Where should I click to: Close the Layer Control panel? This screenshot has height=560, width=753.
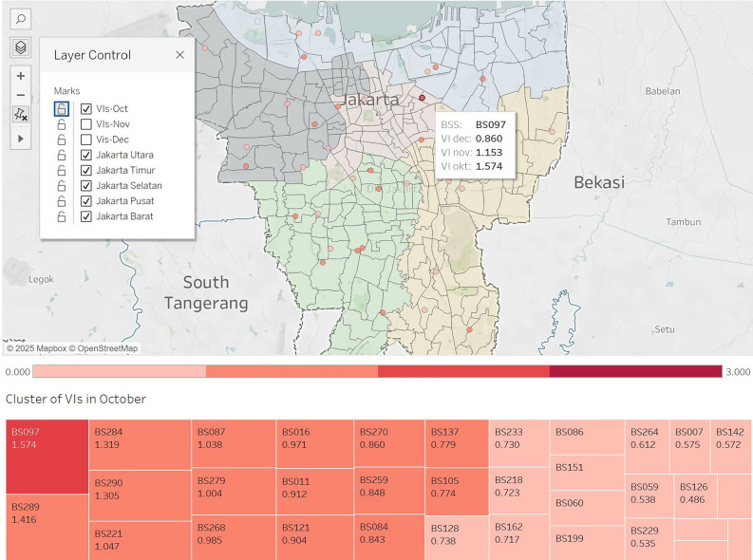(180, 55)
